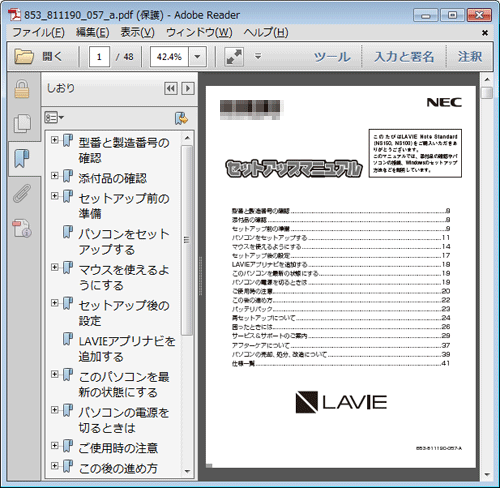Close document with menu bar x
The width and height of the screenshot is (500, 488).
(485, 33)
